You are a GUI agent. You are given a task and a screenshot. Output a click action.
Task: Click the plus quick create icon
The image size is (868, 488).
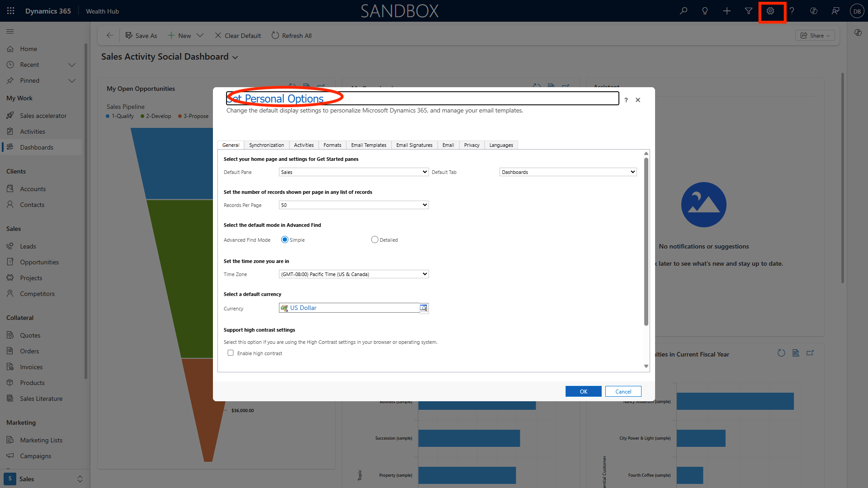(x=726, y=11)
